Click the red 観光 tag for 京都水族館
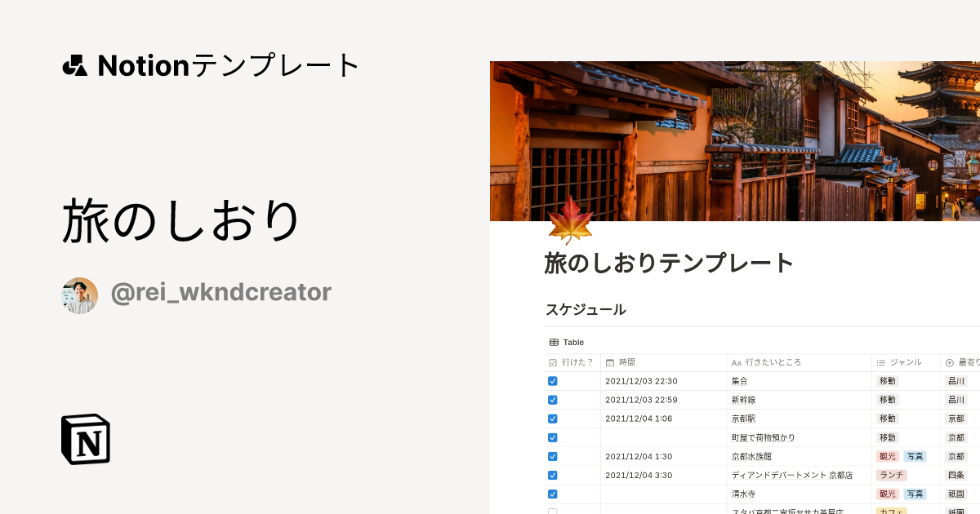980x514 pixels. [x=887, y=456]
